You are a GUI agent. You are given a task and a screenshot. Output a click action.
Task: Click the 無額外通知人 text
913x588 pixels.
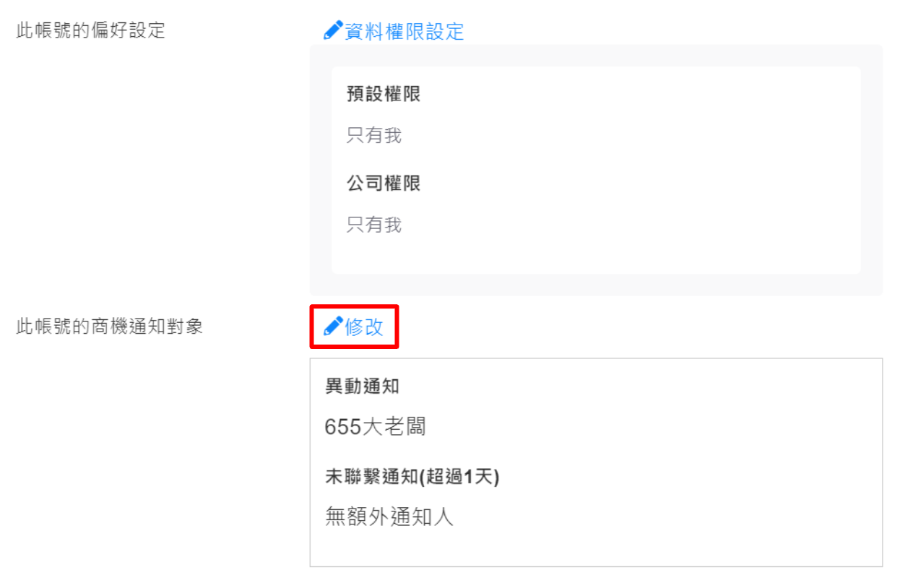click(x=389, y=517)
